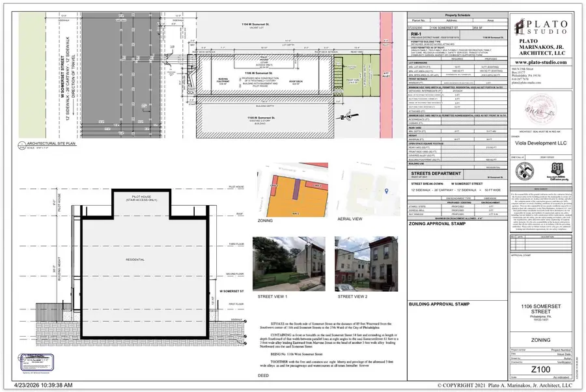
Task: Click the 'BEING No. 1106 West Somerset Street' deed line
Action: [296, 354]
